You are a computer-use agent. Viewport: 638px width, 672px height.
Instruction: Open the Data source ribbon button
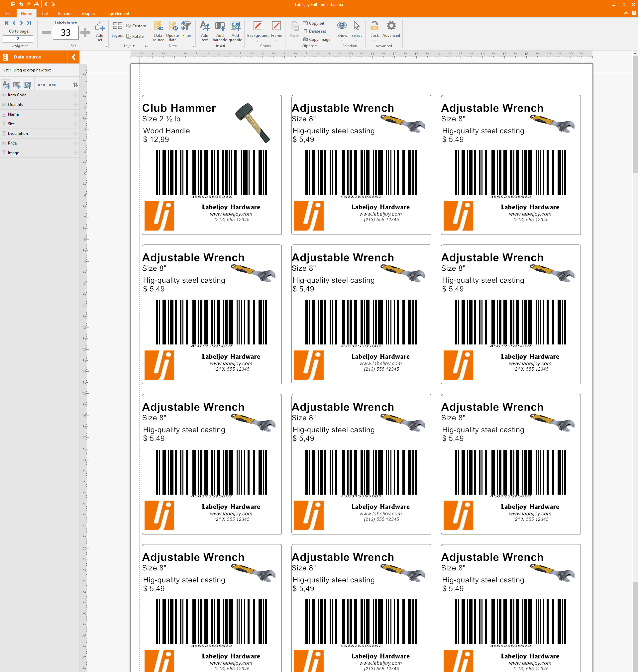[x=158, y=31]
